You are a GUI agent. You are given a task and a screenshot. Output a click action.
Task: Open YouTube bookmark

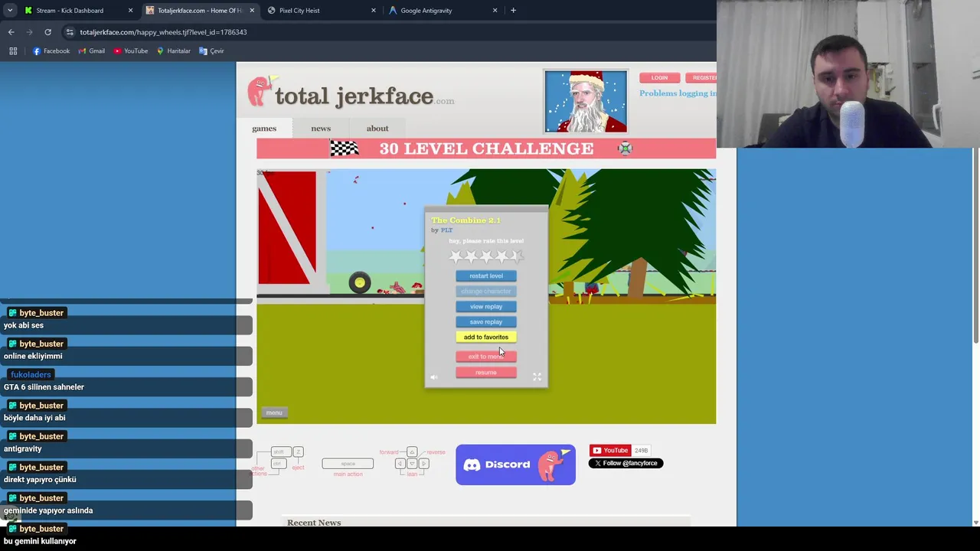coord(131,51)
